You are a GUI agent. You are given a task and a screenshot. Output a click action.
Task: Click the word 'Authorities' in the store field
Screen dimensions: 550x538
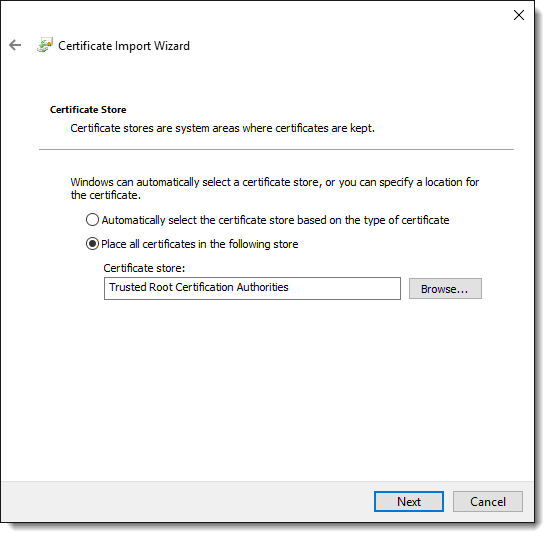262,287
